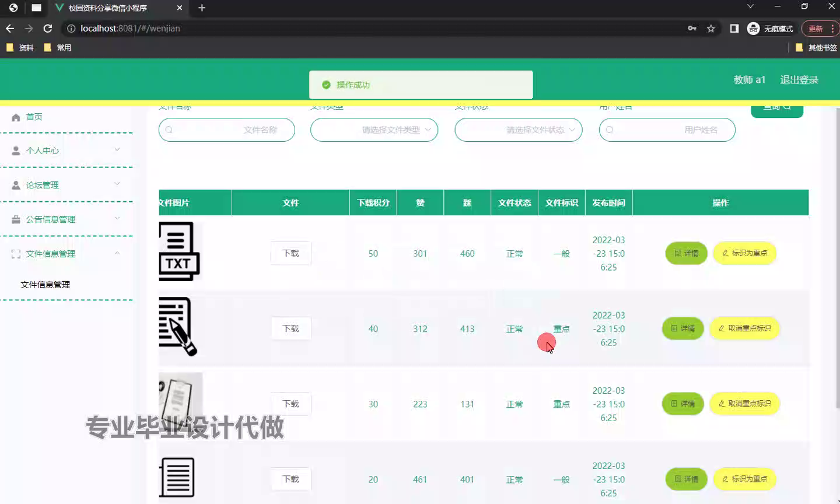Open saved passwords key icon

[692, 29]
